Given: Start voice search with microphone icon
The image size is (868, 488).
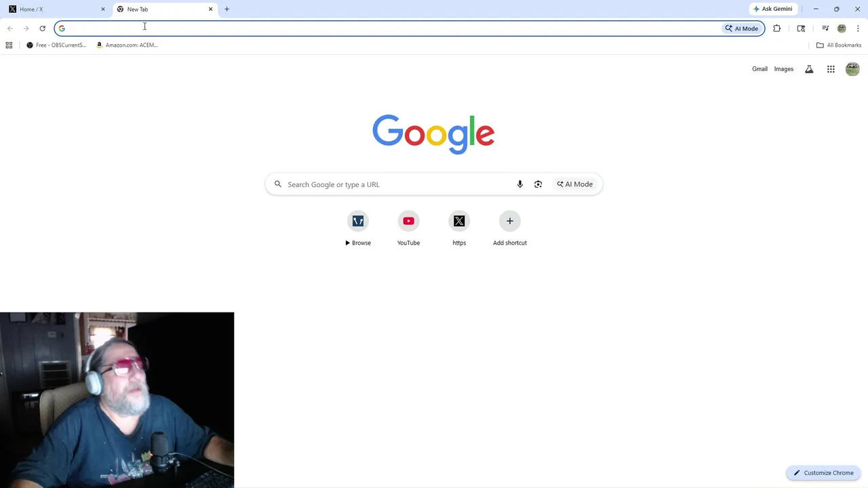Looking at the screenshot, I should coord(520,184).
